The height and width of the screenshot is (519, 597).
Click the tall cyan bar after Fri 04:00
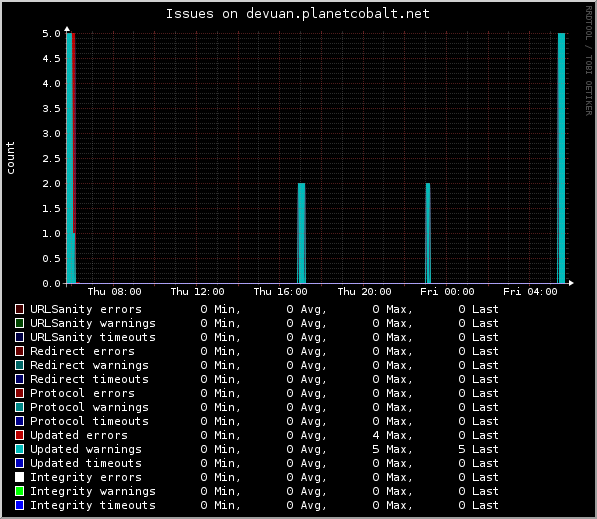[x=561, y=158]
